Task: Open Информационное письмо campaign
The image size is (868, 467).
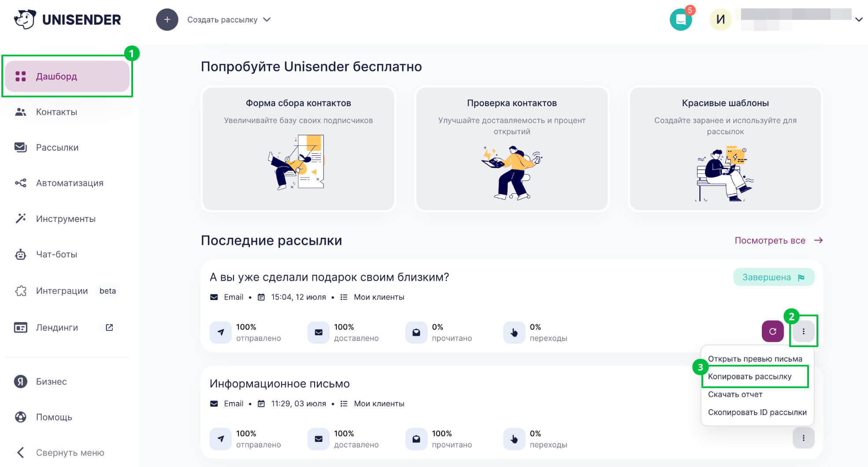Action: coord(280,384)
